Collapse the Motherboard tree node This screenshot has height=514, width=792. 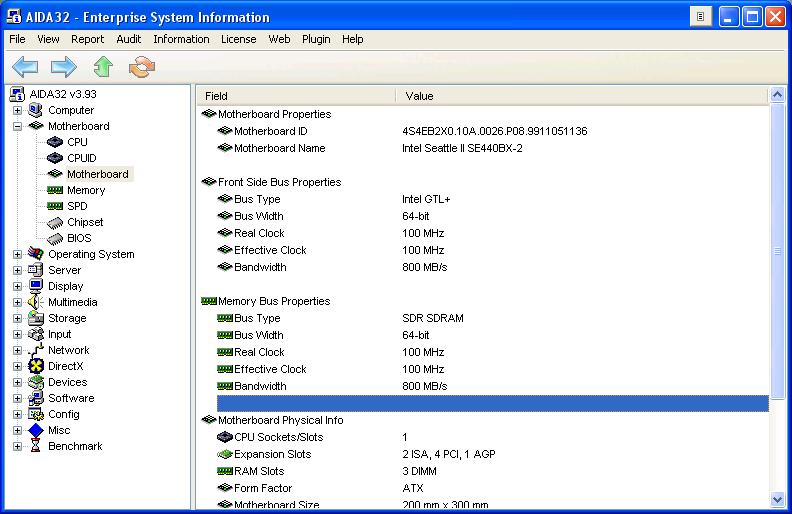point(17,126)
